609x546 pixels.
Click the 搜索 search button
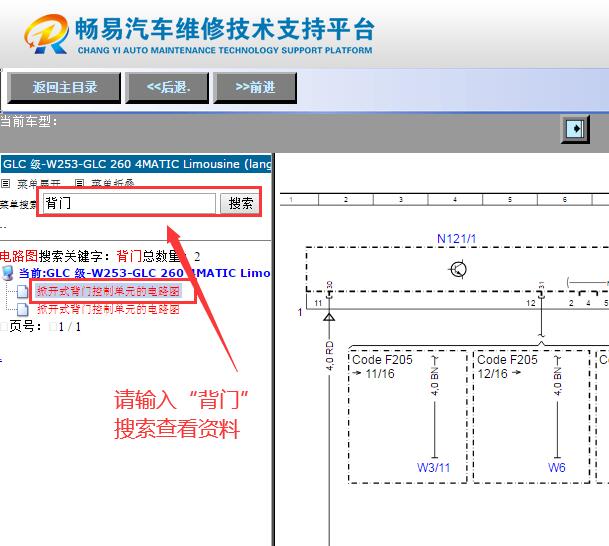[240, 203]
